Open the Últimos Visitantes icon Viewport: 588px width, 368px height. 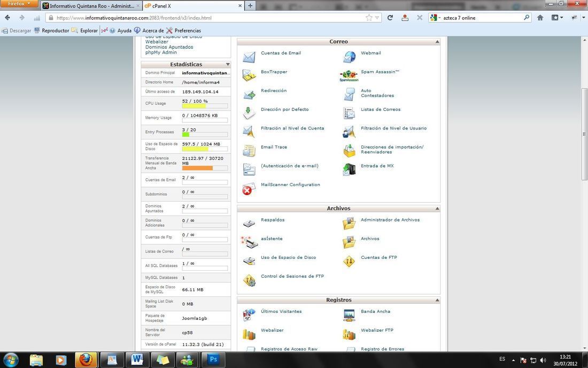[x=249, y=315]
